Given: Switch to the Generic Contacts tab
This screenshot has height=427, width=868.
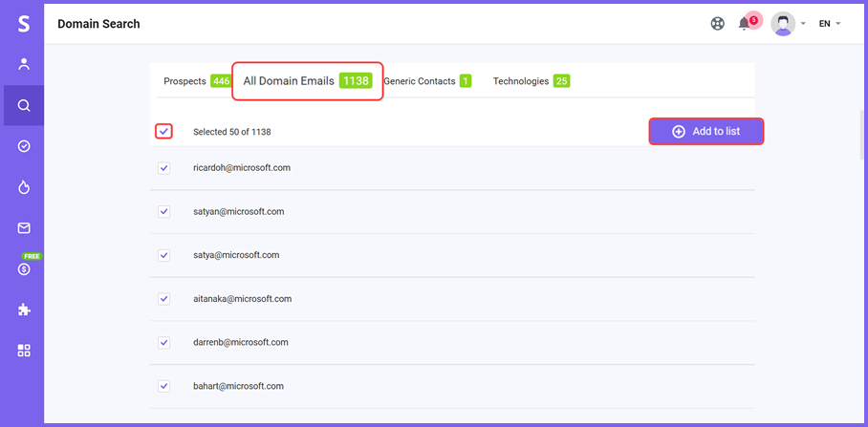Looking at the screenshot, I should point(427,81).
